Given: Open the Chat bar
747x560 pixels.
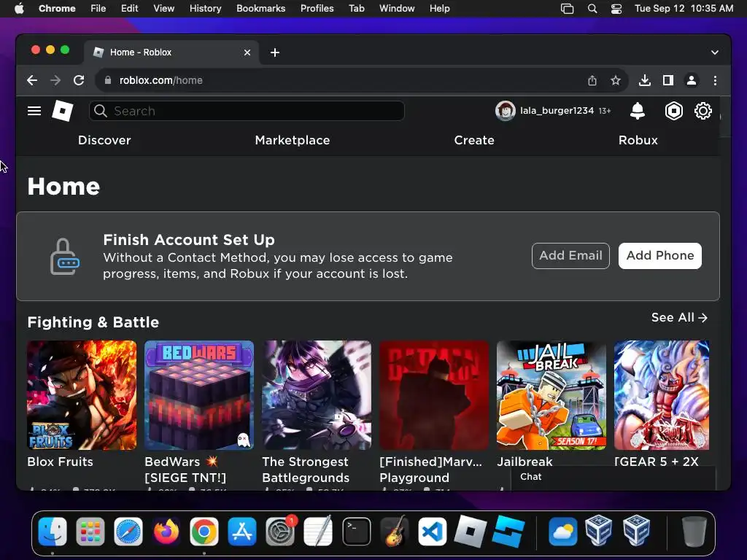Looking at the screenshot, I should pos(613,477).
